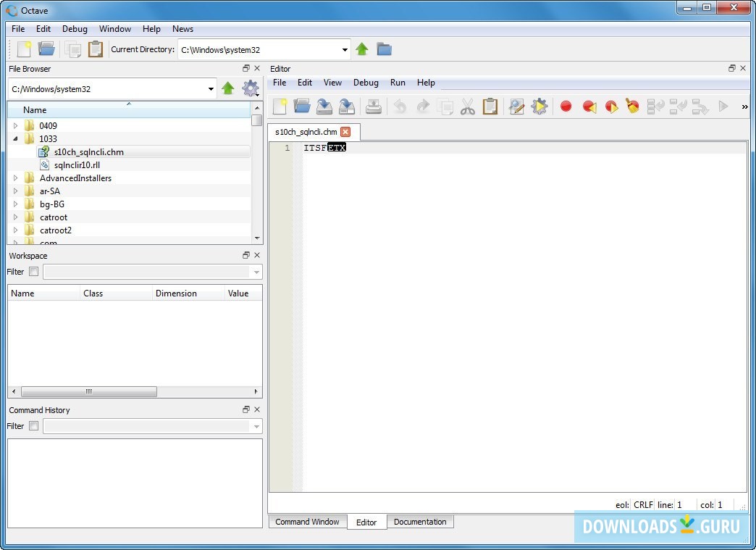Image resolution: width=756 pixels, height=550 pixels.
Task: Go up one directory with the green arrow
Action: 228,88
